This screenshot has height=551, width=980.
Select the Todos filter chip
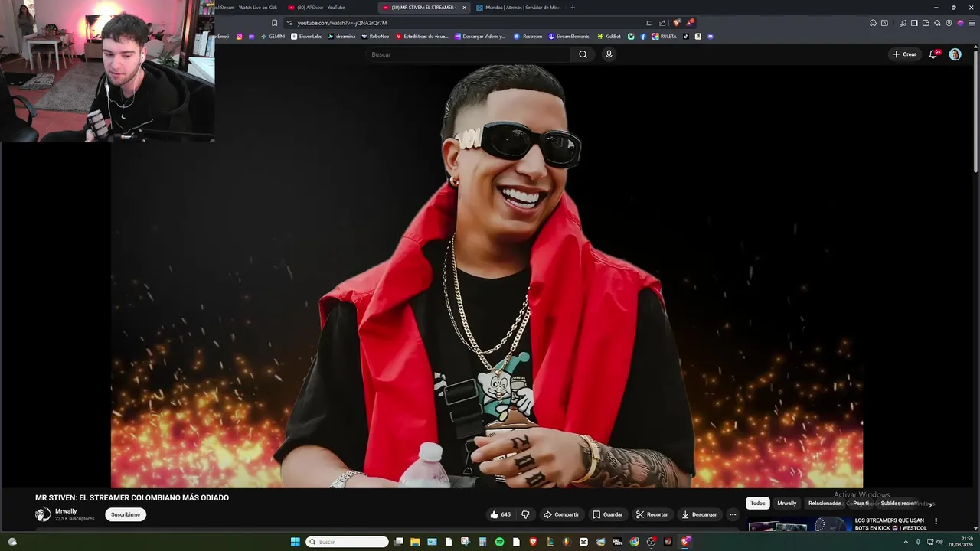pyautogui.click(x=758, y=504)
